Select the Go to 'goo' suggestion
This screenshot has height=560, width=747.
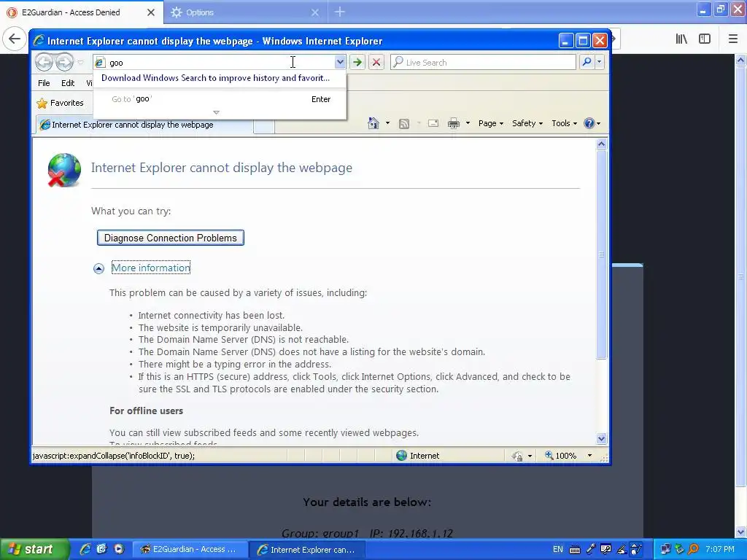pos(220,99)
